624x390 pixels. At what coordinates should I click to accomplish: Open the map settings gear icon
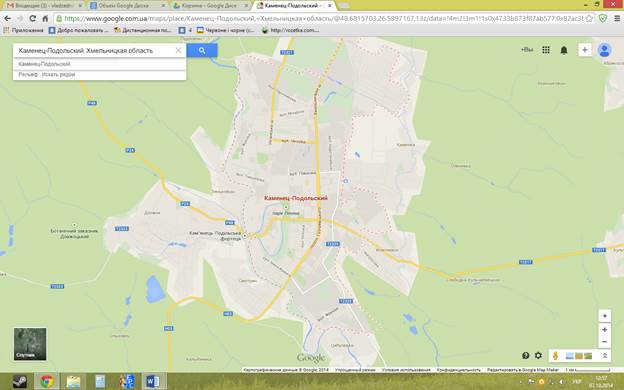538,355
